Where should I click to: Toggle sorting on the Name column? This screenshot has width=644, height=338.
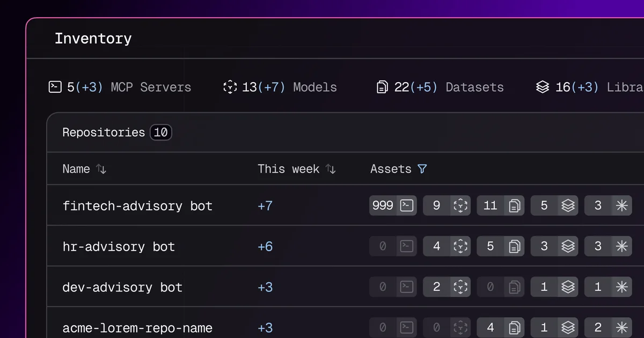pyautogui.click(x=101, y=169)
